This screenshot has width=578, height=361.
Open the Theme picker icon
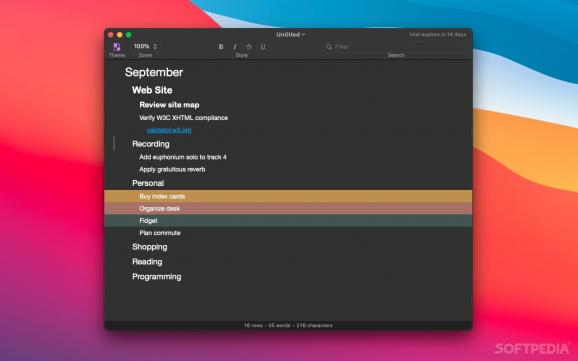click(x=117, y=46)
